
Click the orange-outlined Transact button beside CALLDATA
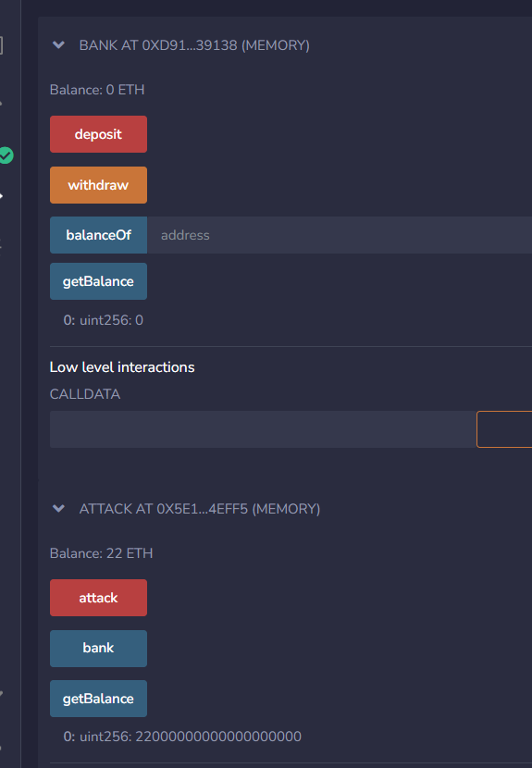point(504,429)
